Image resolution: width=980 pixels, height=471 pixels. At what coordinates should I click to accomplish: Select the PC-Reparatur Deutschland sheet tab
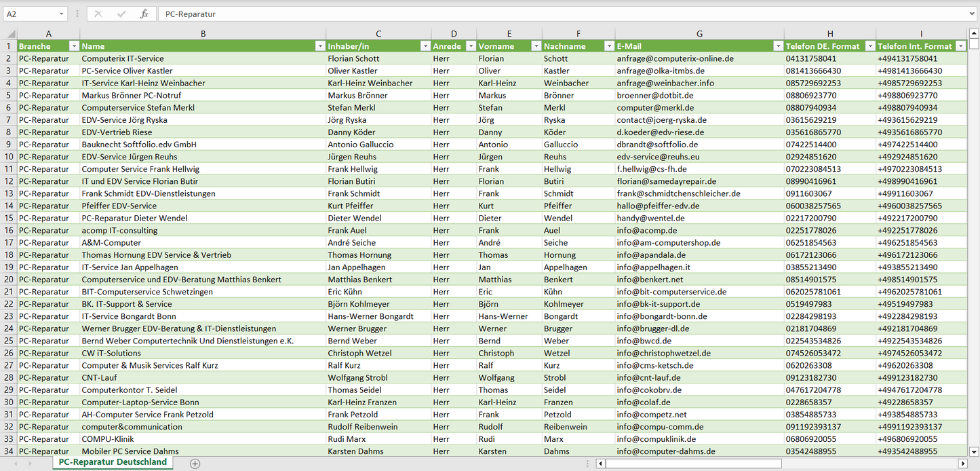pyautogui.click(x=113, y=462)
